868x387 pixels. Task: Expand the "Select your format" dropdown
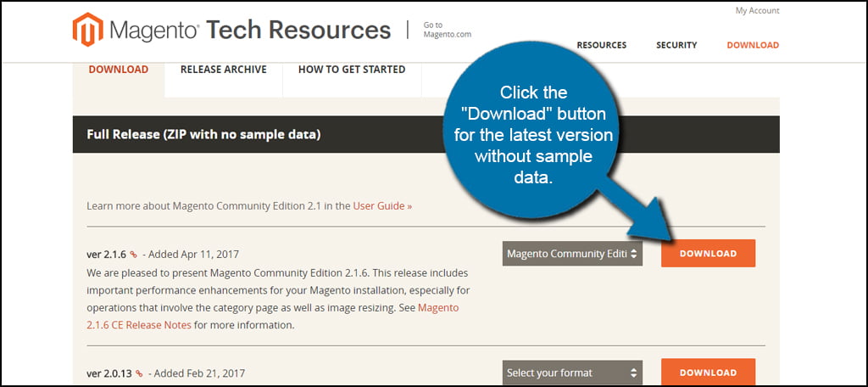pyautogui.click(x=572, y=373)
